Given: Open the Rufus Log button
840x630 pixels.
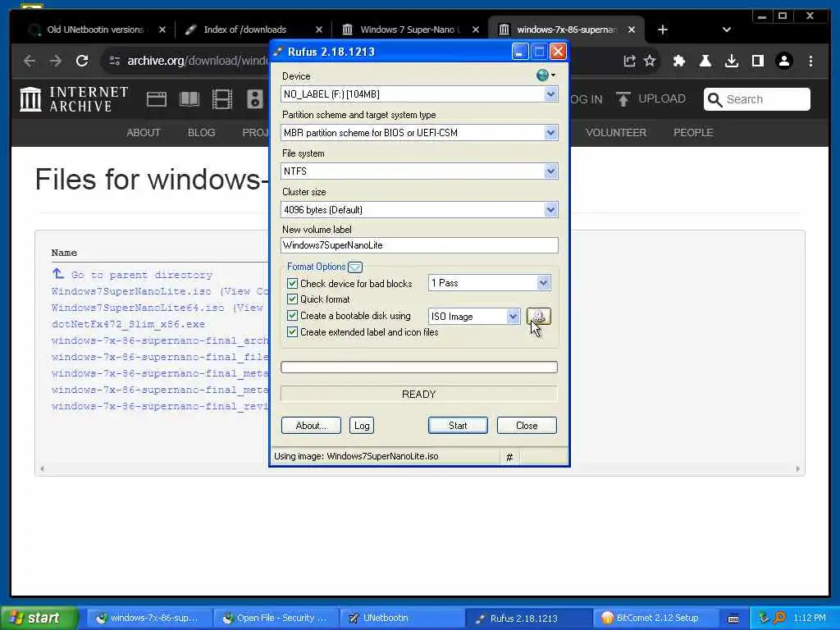Looking at the screenshot, I should click(362, 426).
